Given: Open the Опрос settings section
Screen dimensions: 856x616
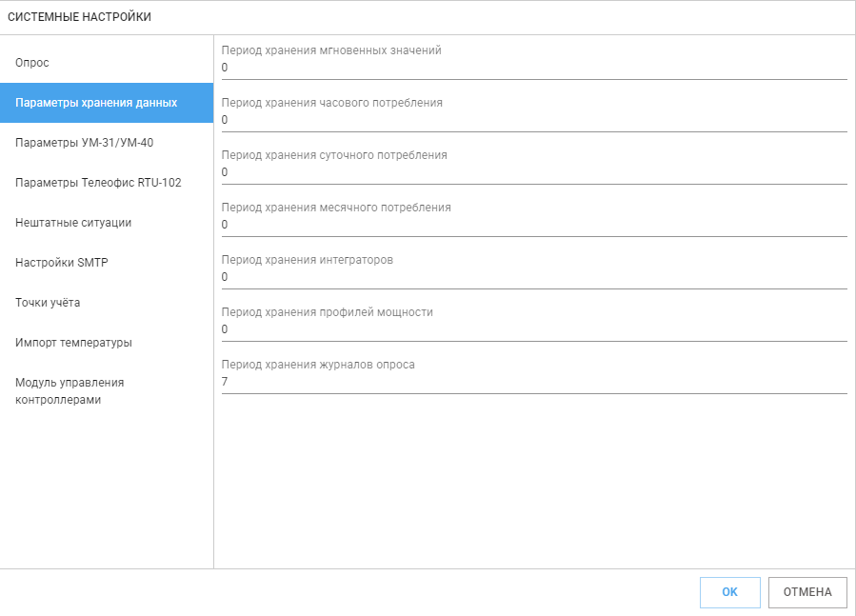Looking at the screenshot, I should click(107, 63).
